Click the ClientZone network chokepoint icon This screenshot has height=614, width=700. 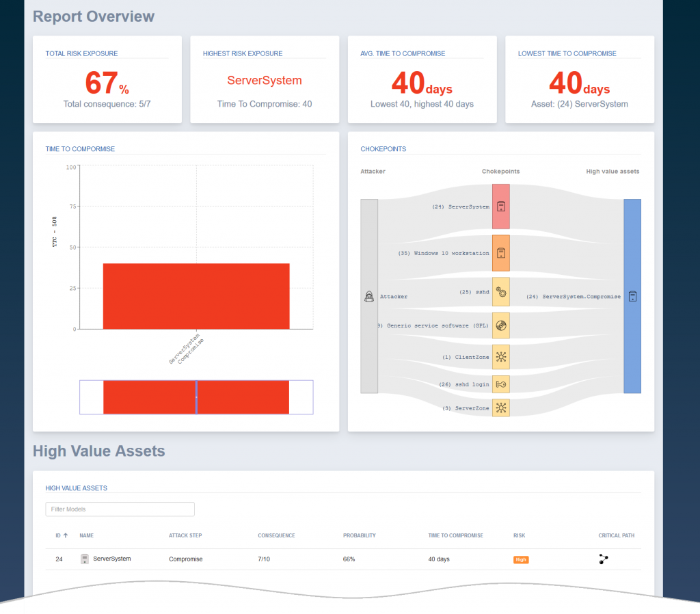coord(501,357)
